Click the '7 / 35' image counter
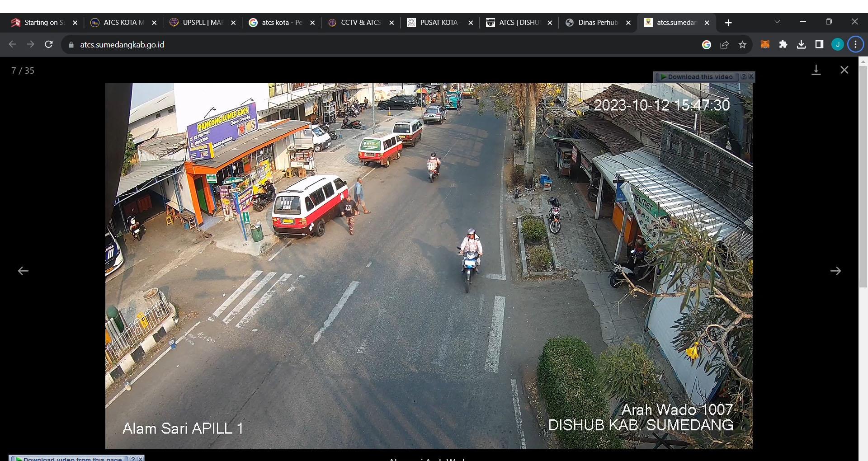Image resolution: width=868 pixels, height=461 pixels. coord(23,71)
